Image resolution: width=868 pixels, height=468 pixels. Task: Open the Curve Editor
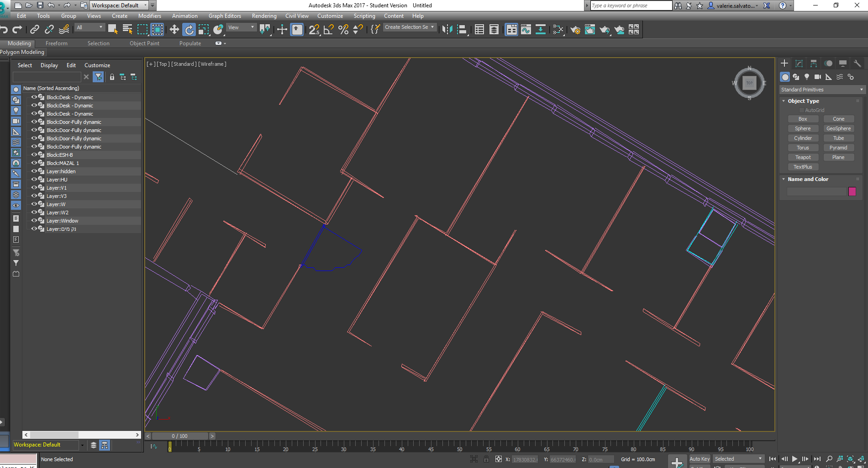pyautogui.click(x=526, y=29)
